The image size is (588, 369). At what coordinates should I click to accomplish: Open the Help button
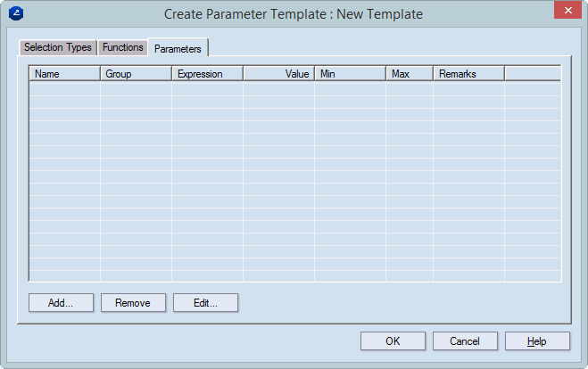(x=537, y=341)
